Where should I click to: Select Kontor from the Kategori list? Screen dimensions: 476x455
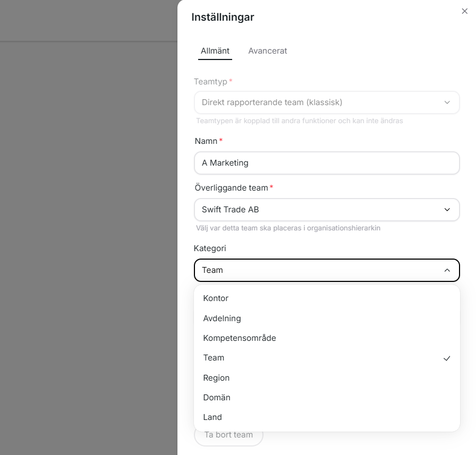pyautogui.click(x=216, y=298)
